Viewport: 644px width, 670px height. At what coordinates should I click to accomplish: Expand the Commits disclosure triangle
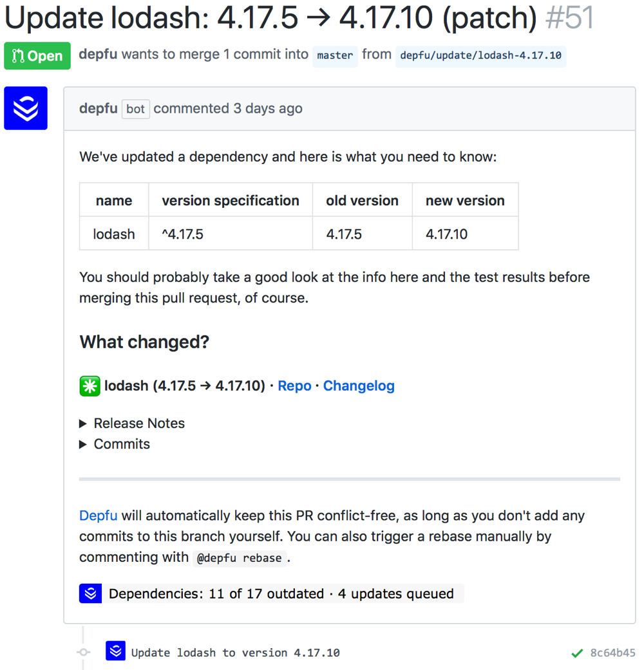pos(83,444)
